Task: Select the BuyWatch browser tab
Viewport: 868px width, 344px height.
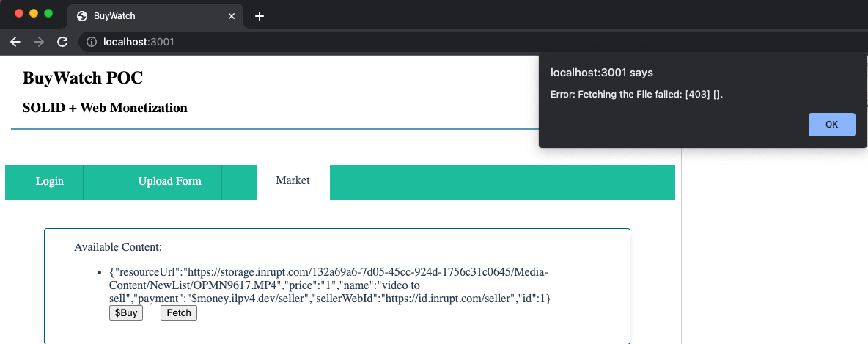Action: pyautogui.click(x=156, y=16)
